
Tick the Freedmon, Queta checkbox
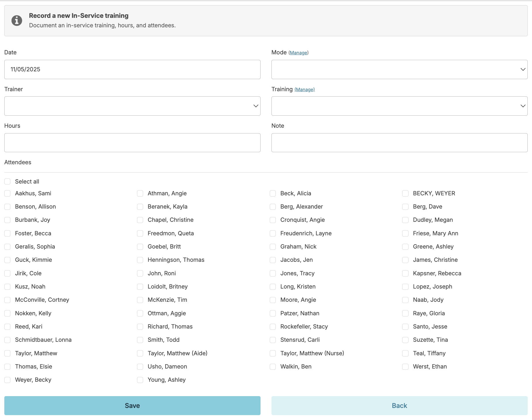(140, 233)
